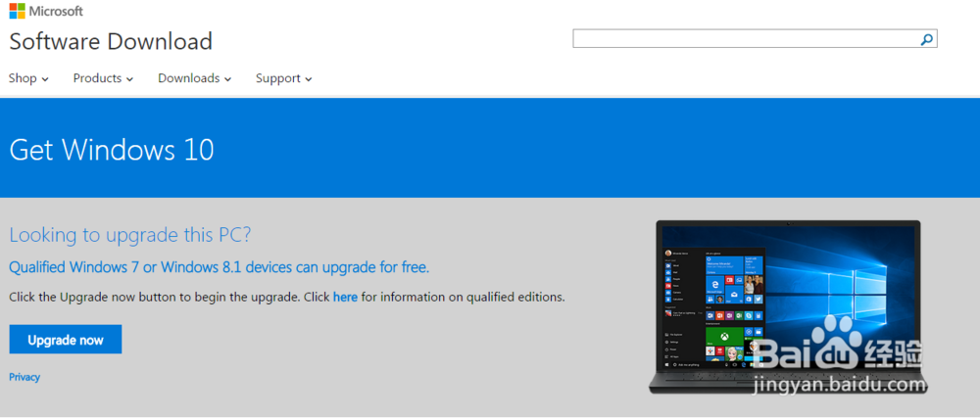This screenshot has height=418, width=980.
Task: Open the Downloads menu
Action: pyautogui.click(x=194, y=78)
